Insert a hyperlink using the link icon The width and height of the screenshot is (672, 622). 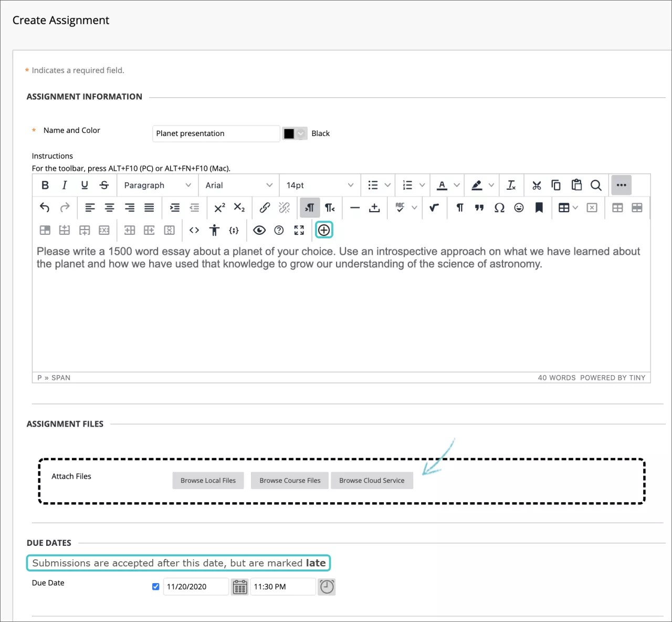264,208
